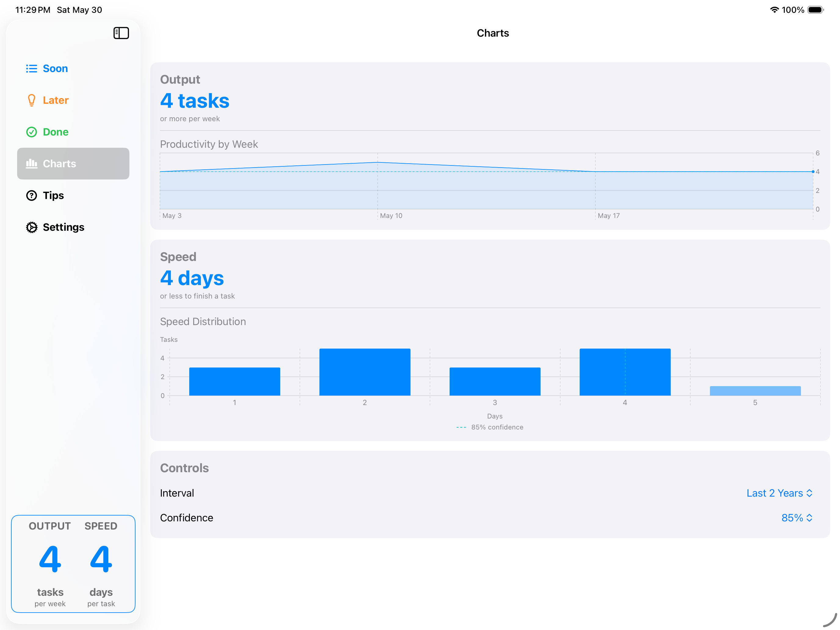The height and width of the screenshot is (630, 840).
Task: Open the Interval Last 2 Years dropdown
Action: 779,493
